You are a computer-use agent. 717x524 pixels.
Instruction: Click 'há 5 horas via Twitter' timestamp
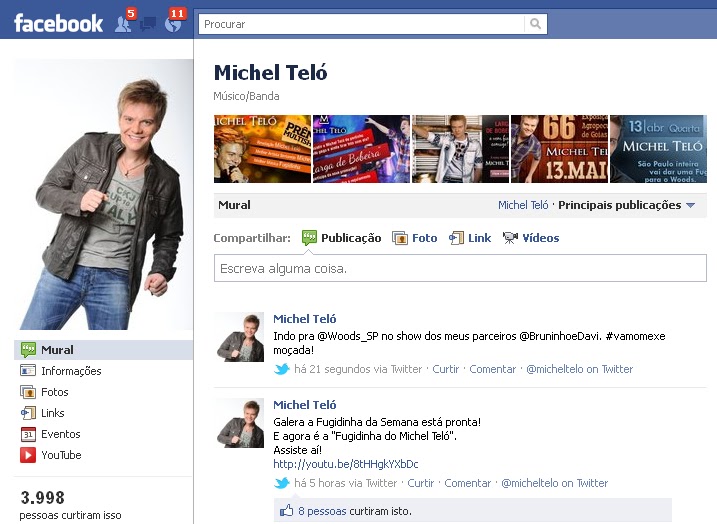click(x=345, y=483)
